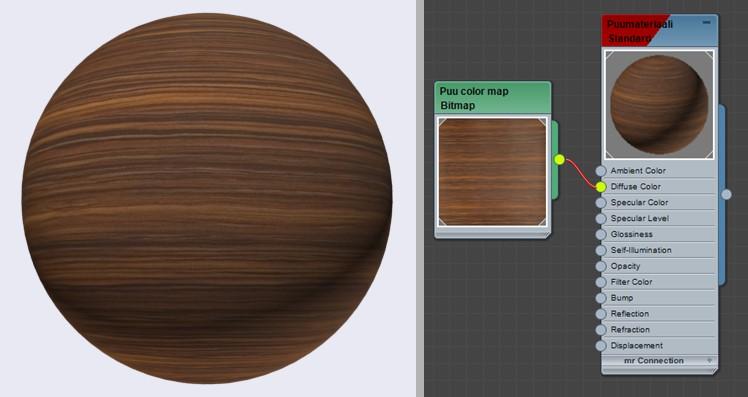The image size is (748, 397).
Task: Click the wood bitmap preview thumbnail
Action: click(x=492, y=172)
